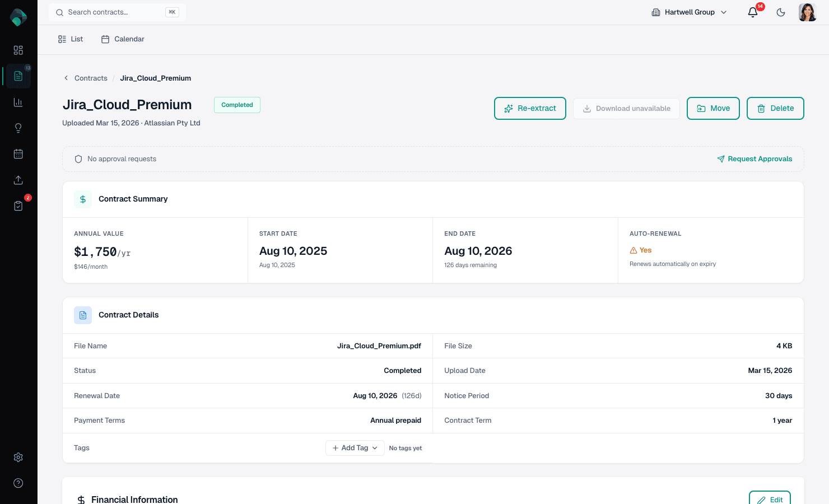Open tasks via the clipboard icon with badge

(18, 206)
